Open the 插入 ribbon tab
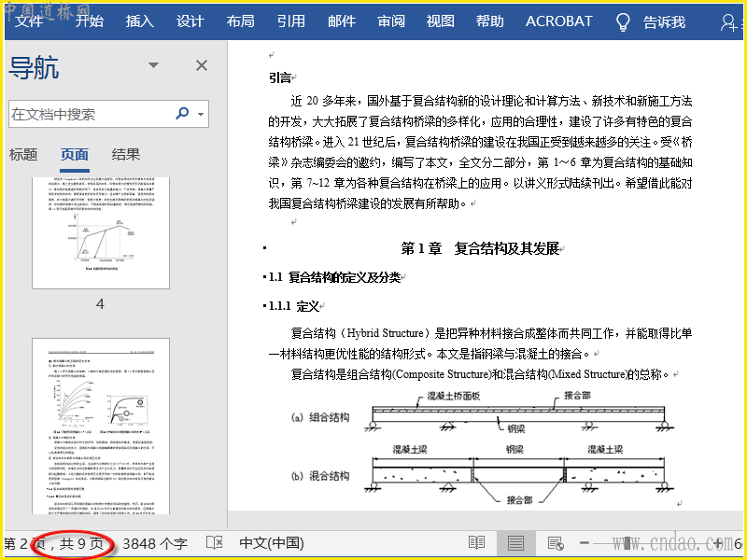Screen dimensions: 747x560 [x=139, y=21]
